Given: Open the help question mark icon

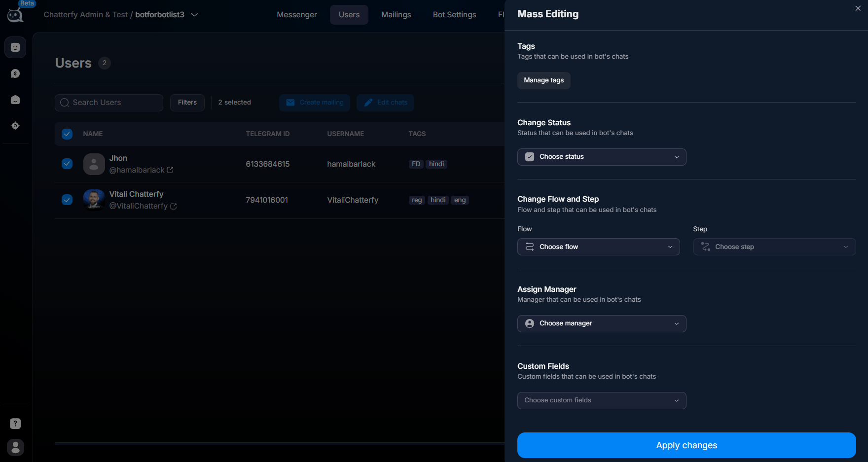Looking at the screenshot, I should pos(15,424).
